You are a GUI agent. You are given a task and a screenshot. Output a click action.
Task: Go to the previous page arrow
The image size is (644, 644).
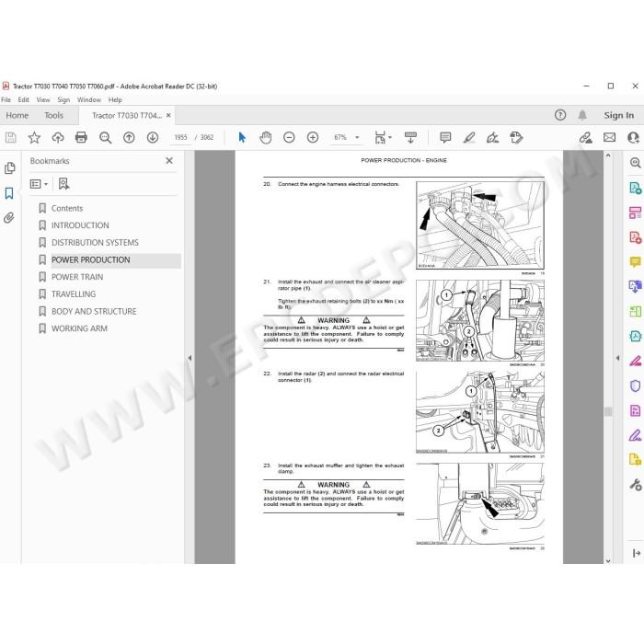tap(129, 137)
